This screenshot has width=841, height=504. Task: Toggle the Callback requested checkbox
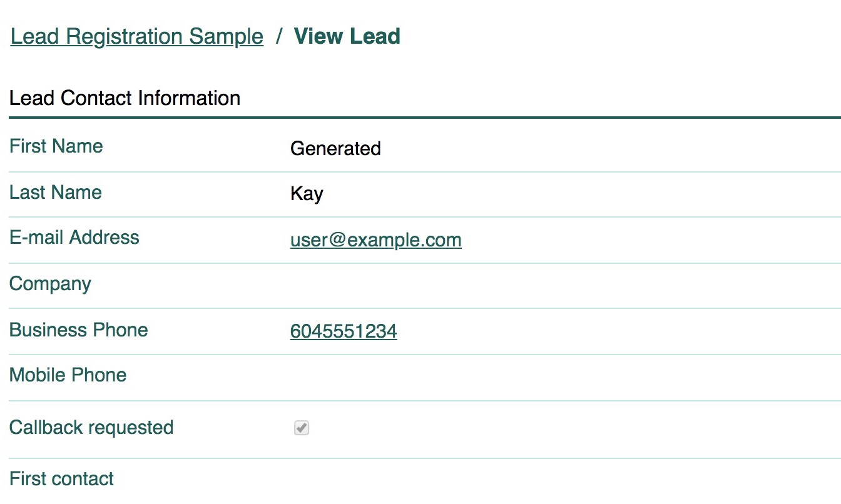[x=302, y=428]
